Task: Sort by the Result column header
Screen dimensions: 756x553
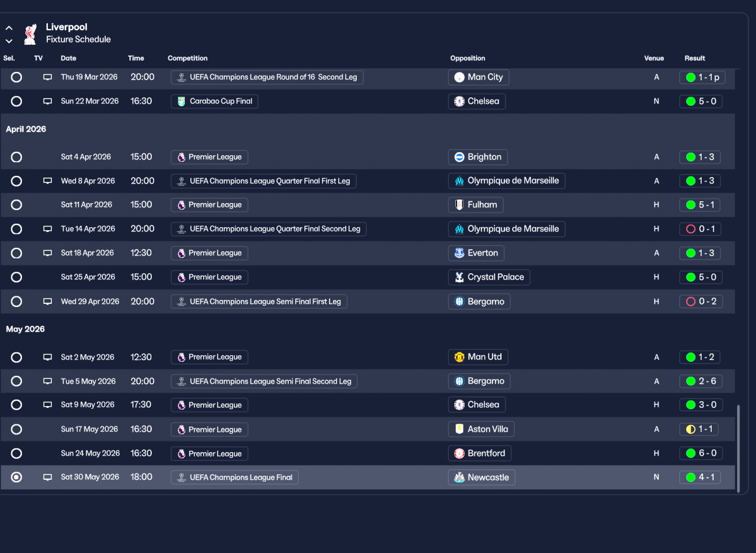Action: click(695, 58)
